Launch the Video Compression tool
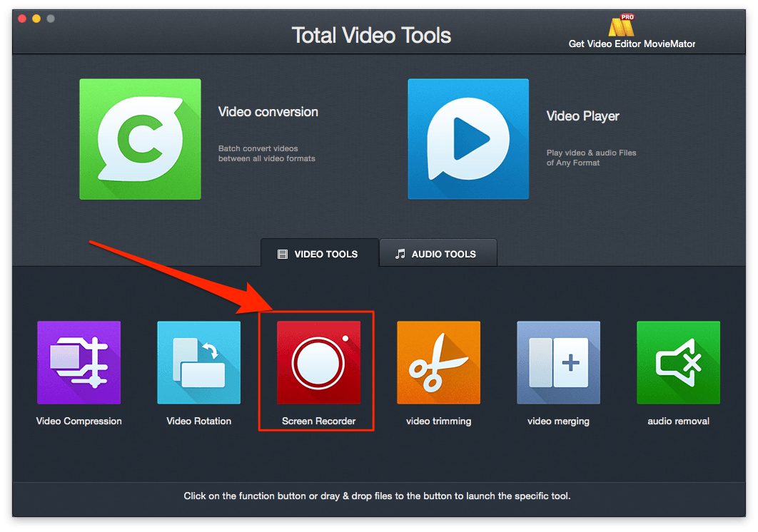The height and width of the screenshot is (532, 758). coord(79,362)
